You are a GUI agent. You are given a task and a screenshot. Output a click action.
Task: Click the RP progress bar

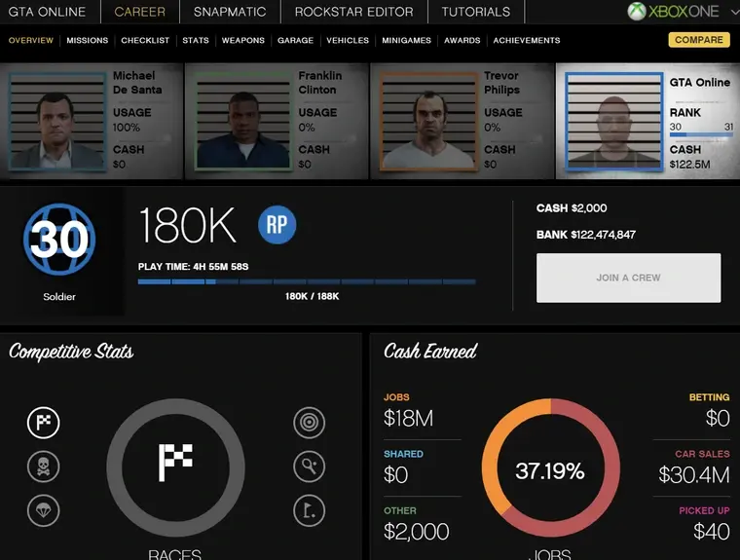[x=307, y=282]
